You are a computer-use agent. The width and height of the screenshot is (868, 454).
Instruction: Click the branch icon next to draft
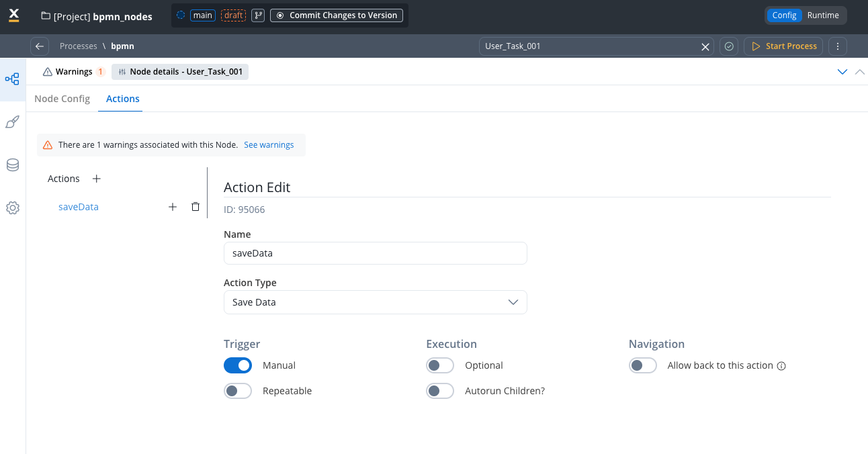[x=258, y=15]
